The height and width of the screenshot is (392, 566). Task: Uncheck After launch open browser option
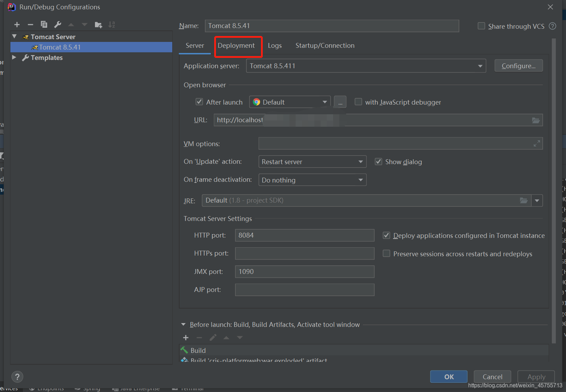pyautogui.click(x=199, y=102)
